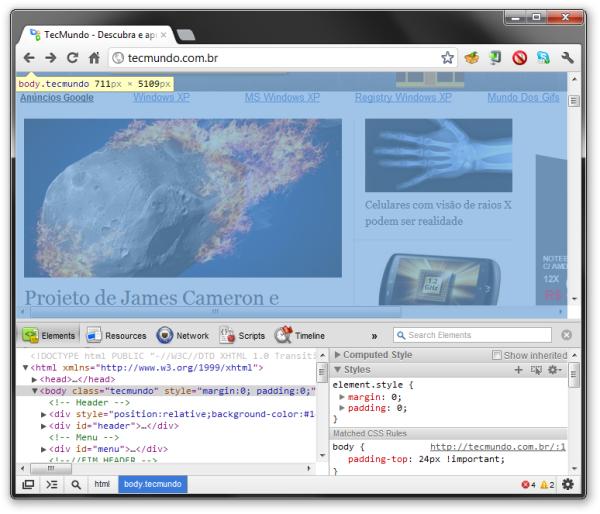Show the 4 errors indicator
Viewport: 600px width, 514px height.
[528, 485]
